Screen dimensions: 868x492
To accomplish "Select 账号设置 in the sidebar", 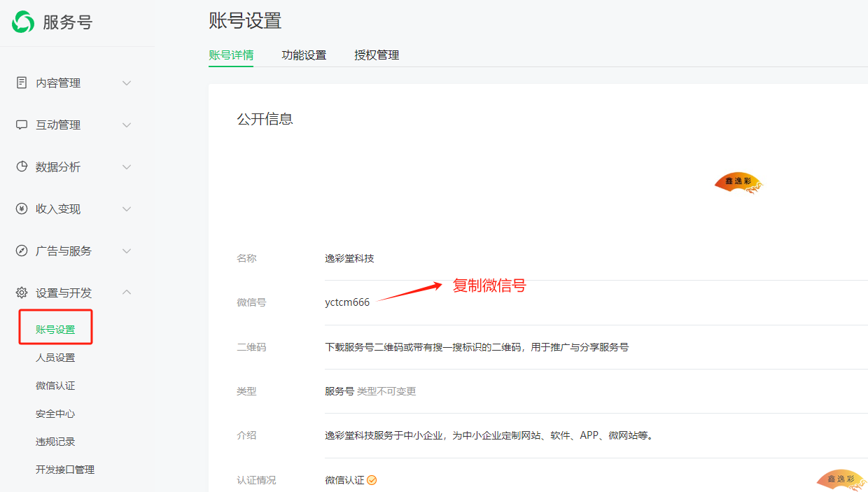I will (55, 330).
